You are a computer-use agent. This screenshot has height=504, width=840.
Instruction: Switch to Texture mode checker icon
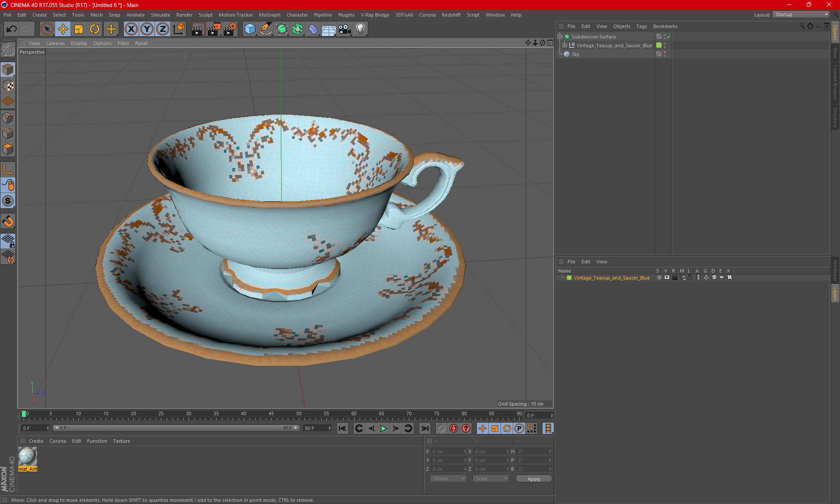click(8, 86)
